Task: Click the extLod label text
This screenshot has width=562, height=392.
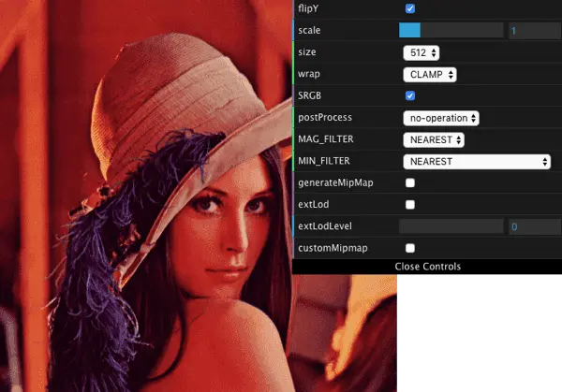Action: (313, 204)
